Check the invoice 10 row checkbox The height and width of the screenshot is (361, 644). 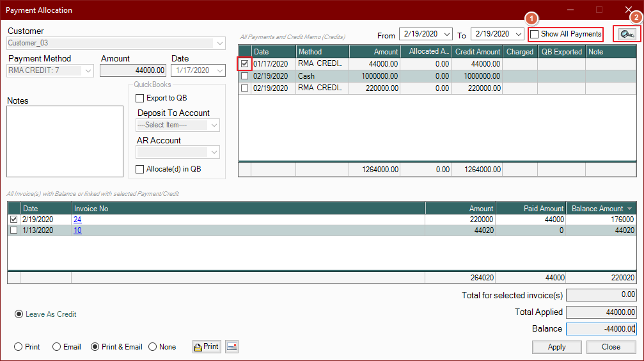pos(14,230)
